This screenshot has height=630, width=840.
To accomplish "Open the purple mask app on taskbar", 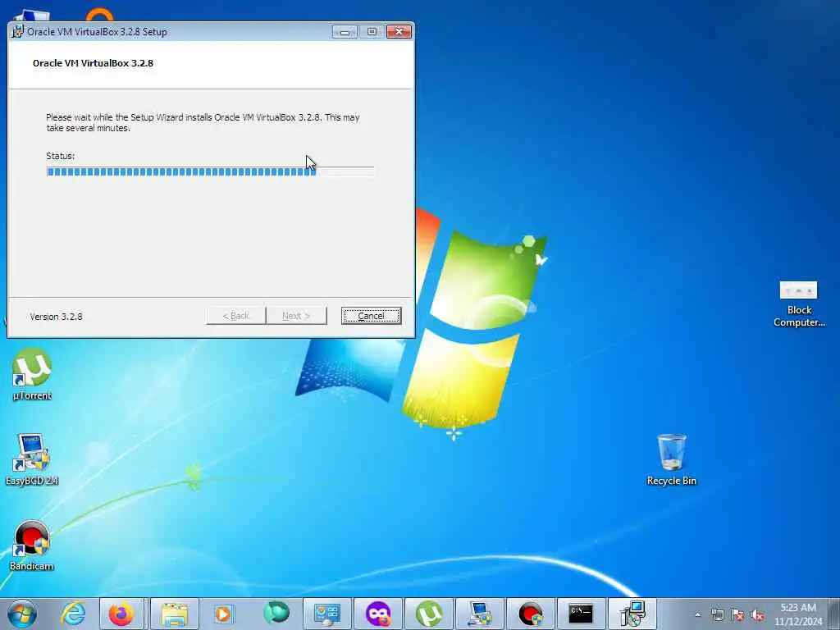I will pyautogui.click(x=377, y=614).
